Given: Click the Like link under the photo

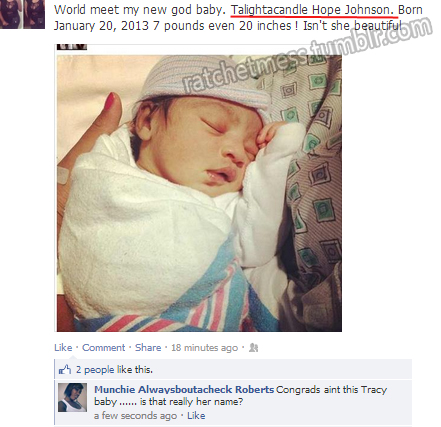Looking at the screenshot, I should tap(63, 348).
